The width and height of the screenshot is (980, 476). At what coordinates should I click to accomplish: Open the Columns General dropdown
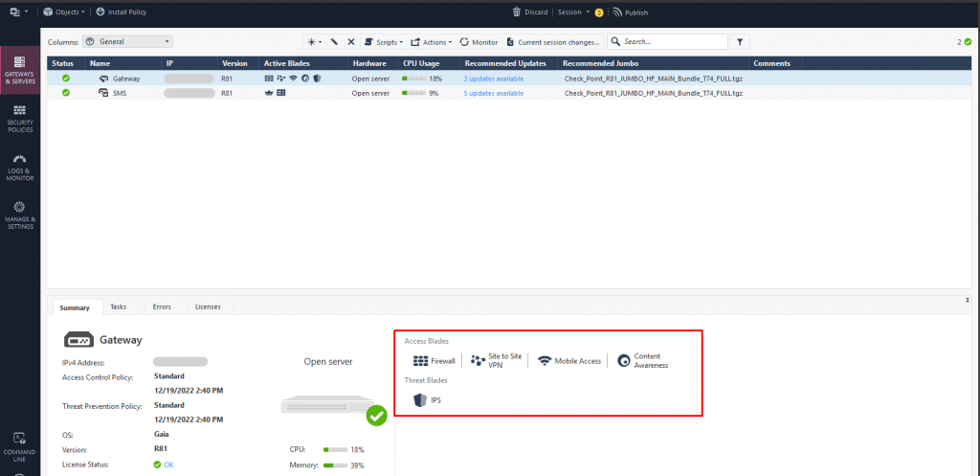coord(127,42)
